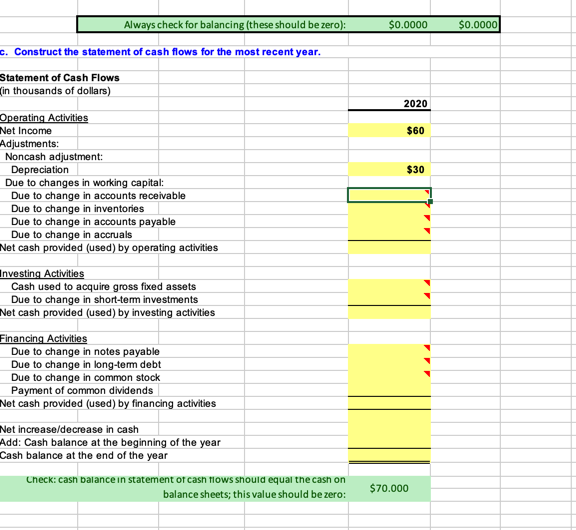Select the 2020 column header cell
The width and height of the screenshot is (576, 530).
(x=389, y=104)
